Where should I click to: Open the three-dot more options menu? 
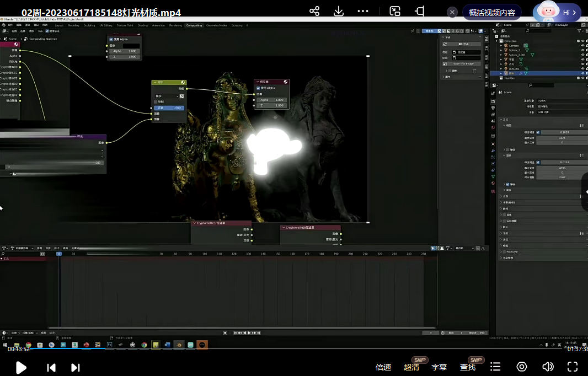tap(363, 12)
